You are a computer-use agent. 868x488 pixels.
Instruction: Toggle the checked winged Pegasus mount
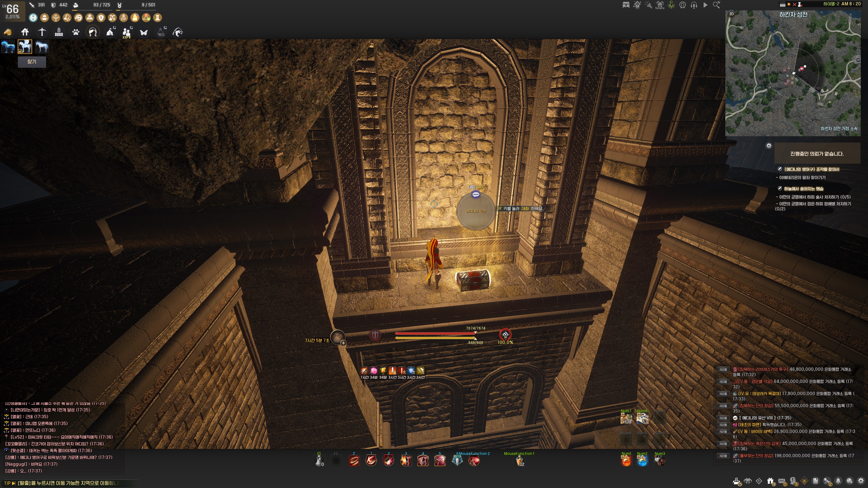(x=25, y=47)
